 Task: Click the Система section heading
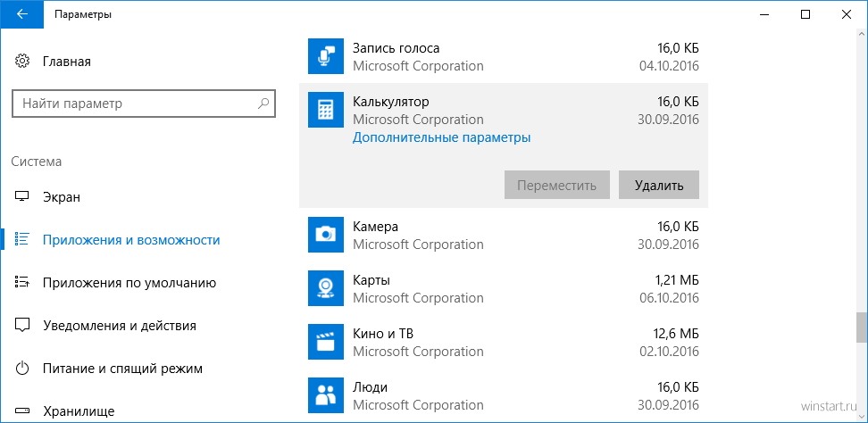(x=36, y=162)
